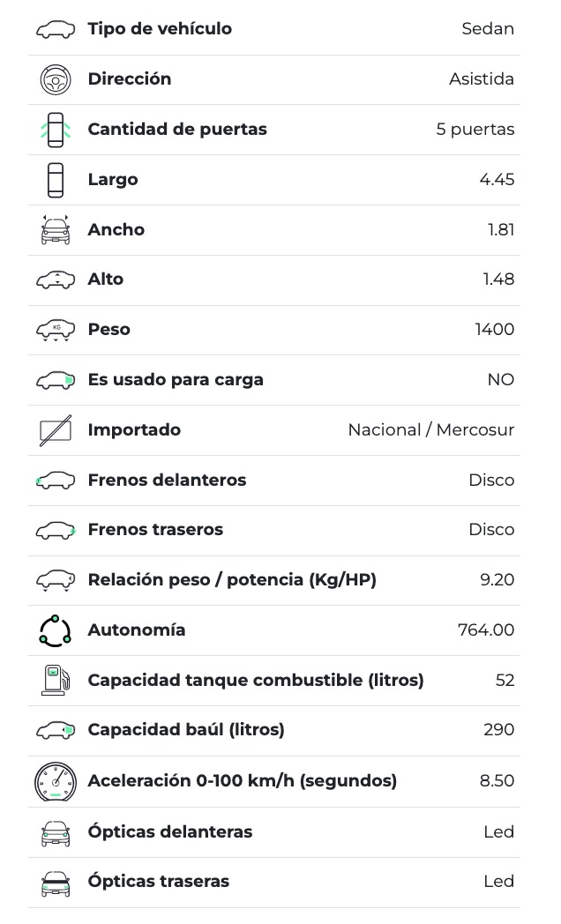Click the front-view car icon for Ancho

coord(56,230)
